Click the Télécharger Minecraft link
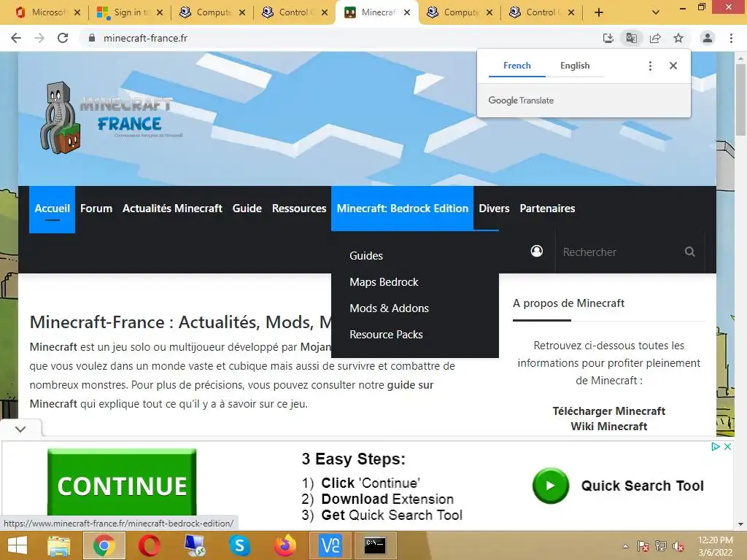747x560 pixels. click(x=609, y=411)
